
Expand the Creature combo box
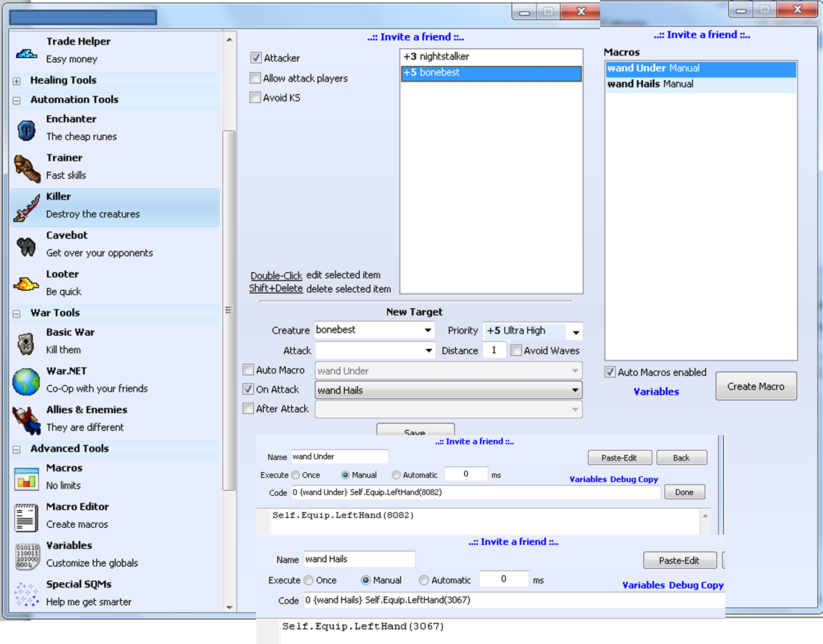click(428, 330)
